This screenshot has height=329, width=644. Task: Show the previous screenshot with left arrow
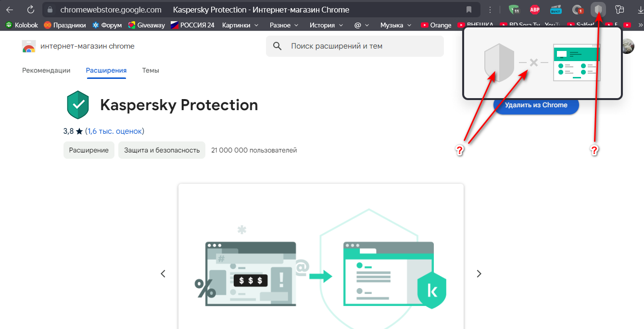163,274
